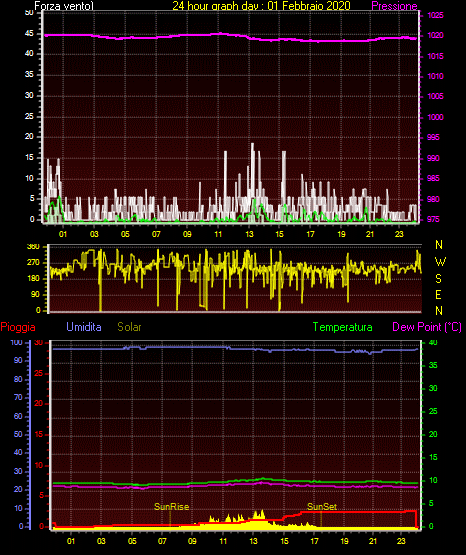Pick green "25" on the temperature scale
Screen dimensions: 466x555
coord(433,411)
